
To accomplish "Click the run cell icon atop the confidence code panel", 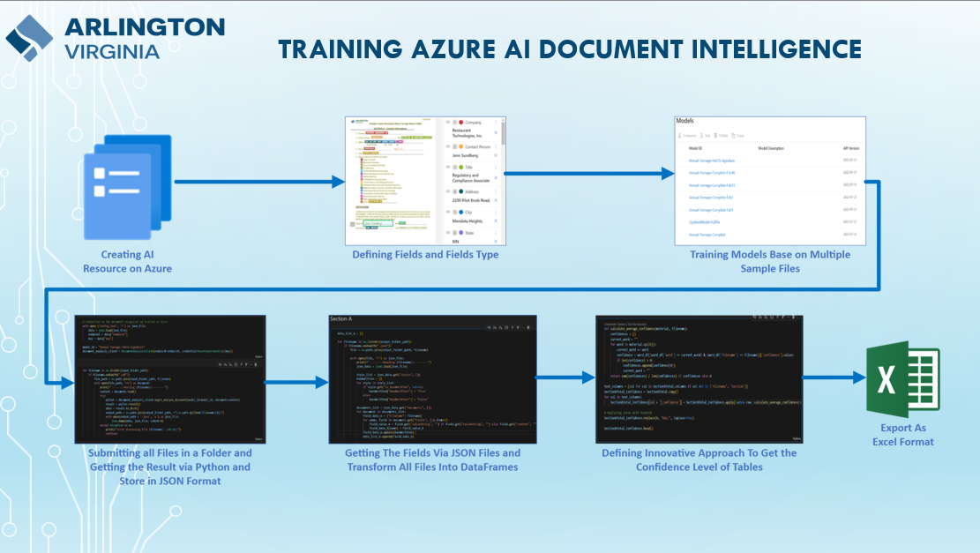I will [x=755, y=317].
